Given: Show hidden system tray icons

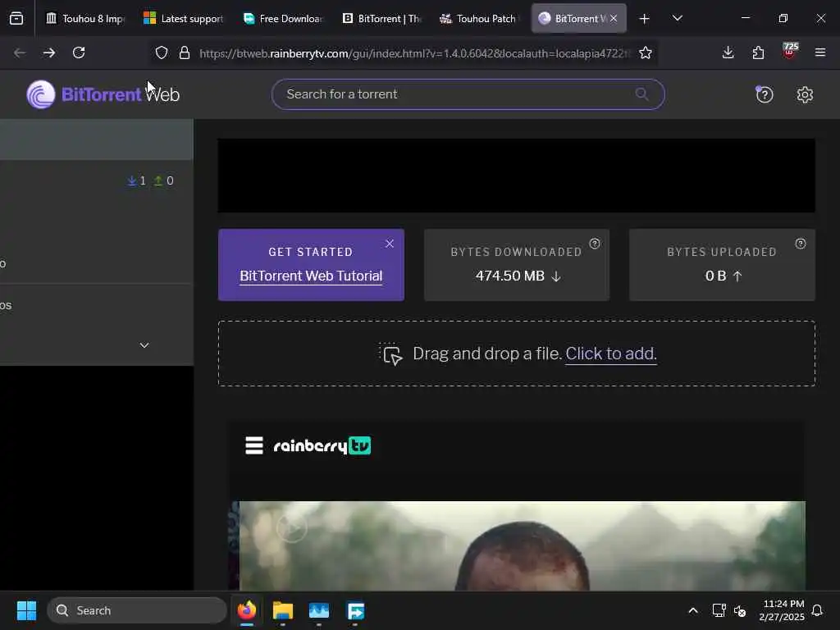Looking at the screenshot, I should 692,610.
